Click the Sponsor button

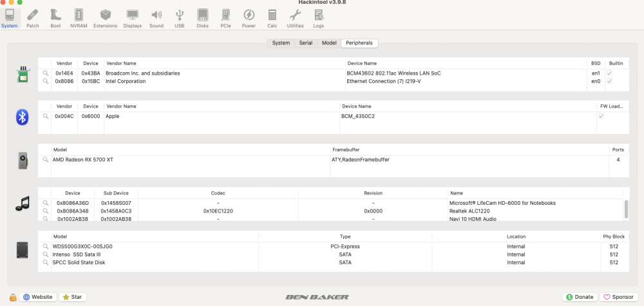(618, 297)
